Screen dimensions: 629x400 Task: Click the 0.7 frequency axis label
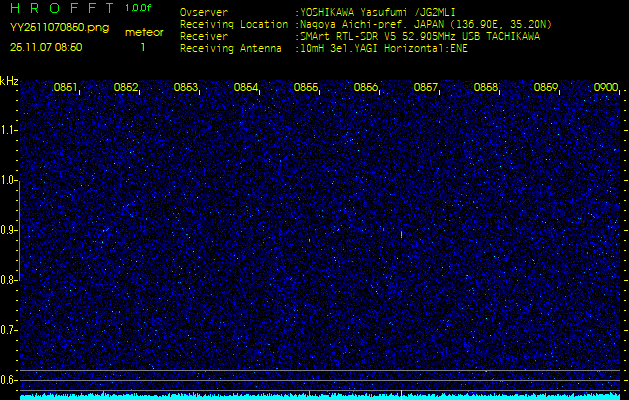click(x=9, y=329)
